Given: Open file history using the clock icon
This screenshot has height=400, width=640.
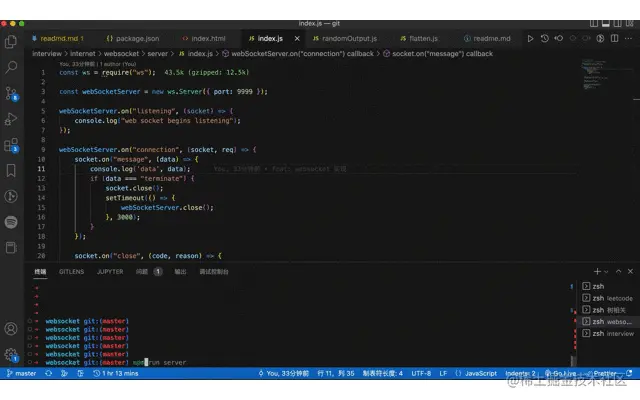Looking at the screenshot, I should click(x=544, y=38).
